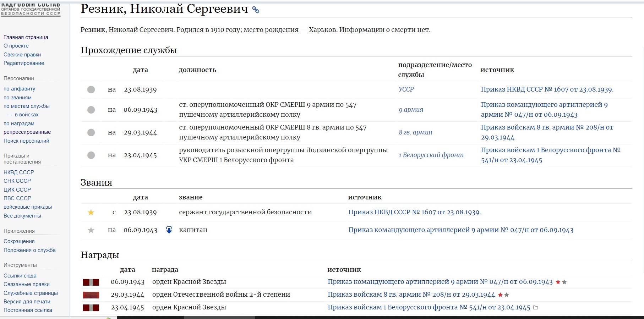Click the rank text сержант государственной безопасности
644x319 pixels.
click(x=245, y=212)
